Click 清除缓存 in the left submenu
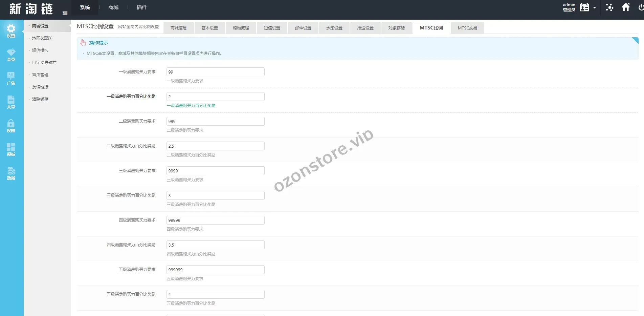Screen dimensions: 644x316 (x=40, y=99)
